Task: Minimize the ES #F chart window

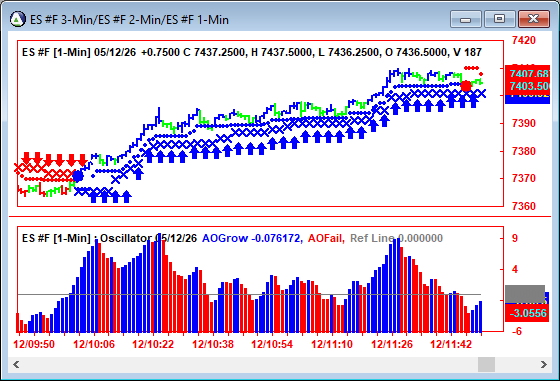Action: pyautogui.click(x=466, y=19)
